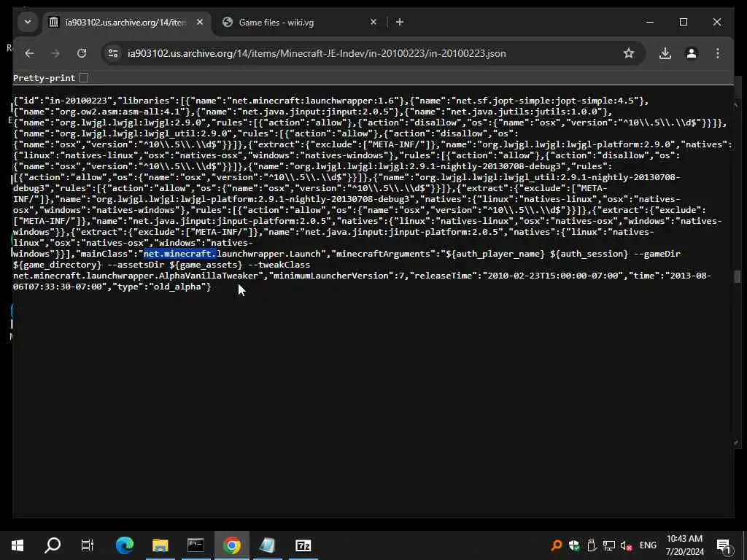Viewport: 747px width, 560px height.
Task: Click the address bar URL
Action: (317, 53)
